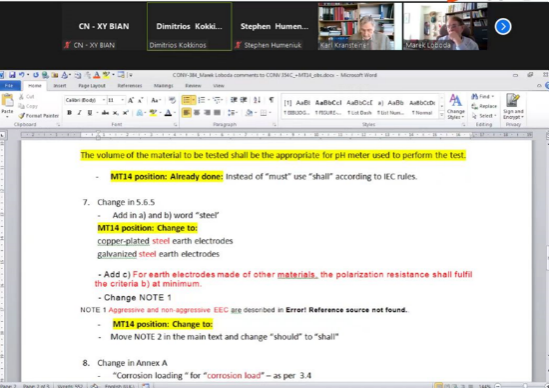Click the Sign and Encrypt icon

[513, 106]
